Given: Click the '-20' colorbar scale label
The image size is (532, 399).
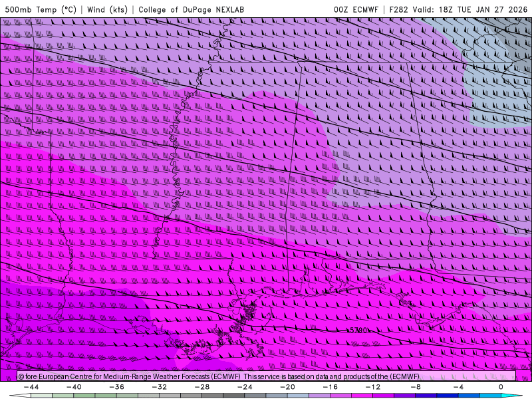Looking at the screenshot, I should click(288, 387).
